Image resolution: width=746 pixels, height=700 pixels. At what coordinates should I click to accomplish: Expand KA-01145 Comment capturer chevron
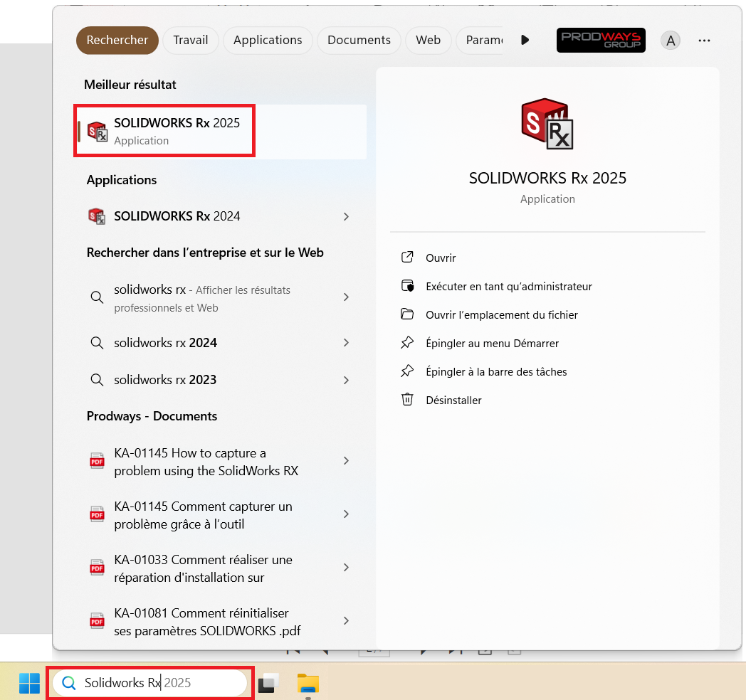pyautogui.click(x=347, y=514)
